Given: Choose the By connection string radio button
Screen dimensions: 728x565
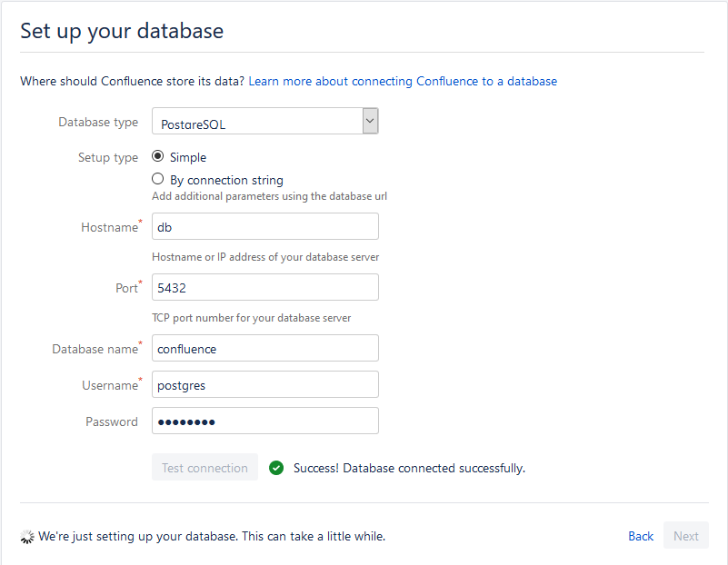Looking at the screenshot, I should coord(158,179).
